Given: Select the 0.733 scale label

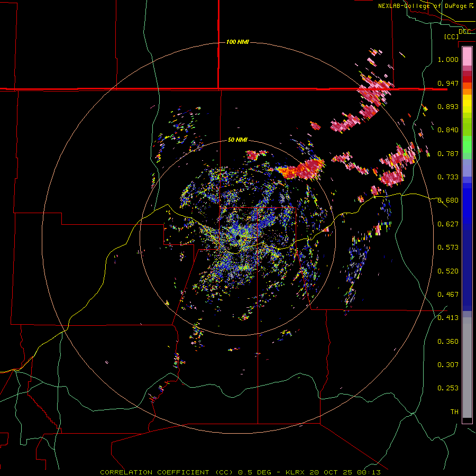Looking at the screenshot, I should [448, 177].
